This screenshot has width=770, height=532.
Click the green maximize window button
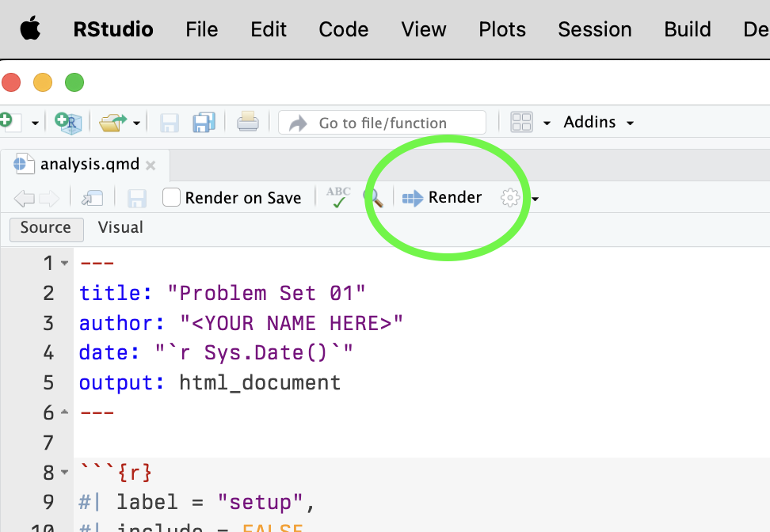[x=74, y=82]
